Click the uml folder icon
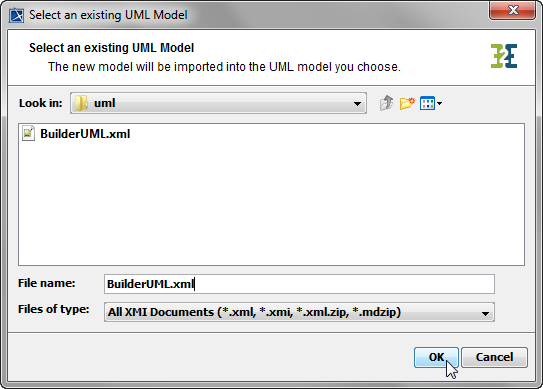 click(82, 103)
